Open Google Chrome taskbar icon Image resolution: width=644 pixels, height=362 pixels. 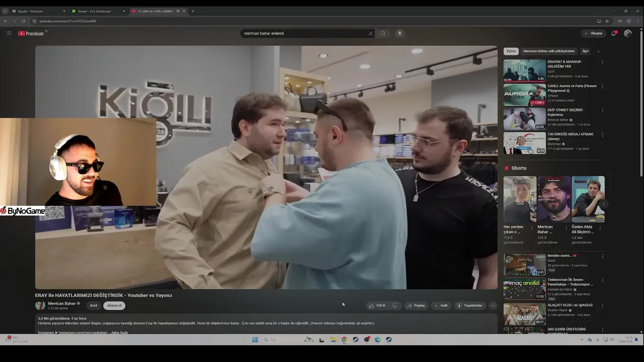[x=344, y=340]
